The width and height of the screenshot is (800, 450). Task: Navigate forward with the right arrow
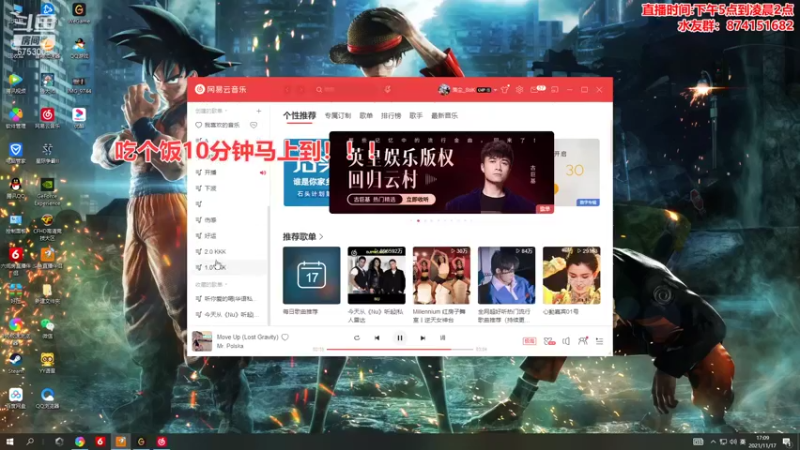click(x=301, y=89)
